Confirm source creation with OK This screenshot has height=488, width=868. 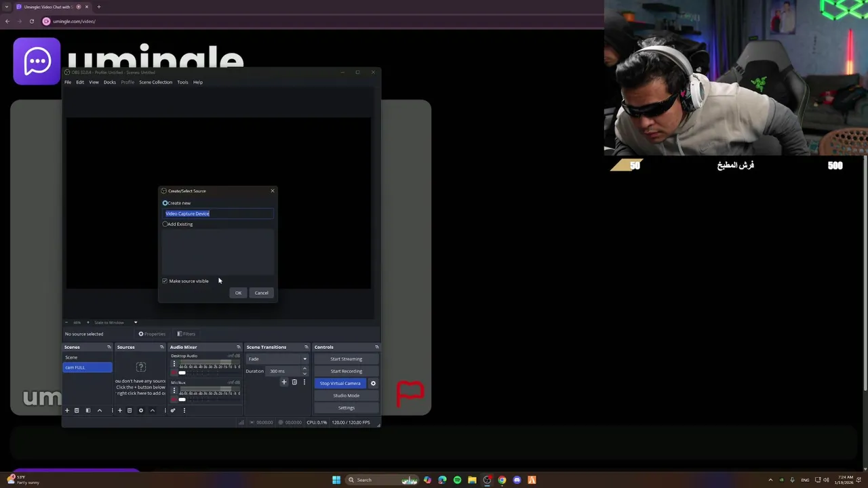pos(238,293)
